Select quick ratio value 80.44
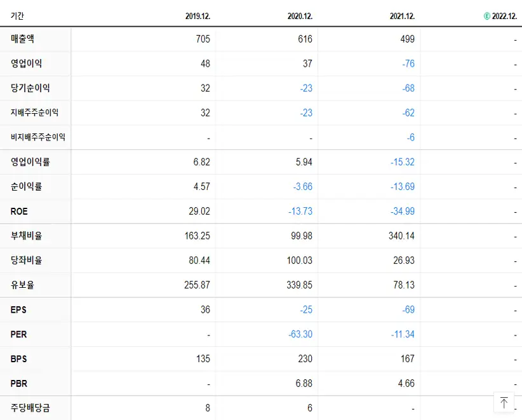Screen dimensions: 522x420 tap(199, 261)
